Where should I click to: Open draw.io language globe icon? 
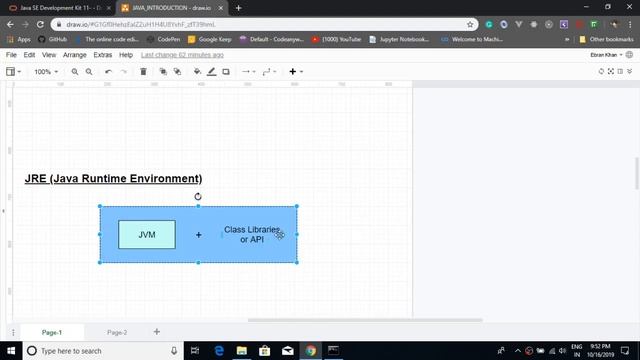click(629, 55)
